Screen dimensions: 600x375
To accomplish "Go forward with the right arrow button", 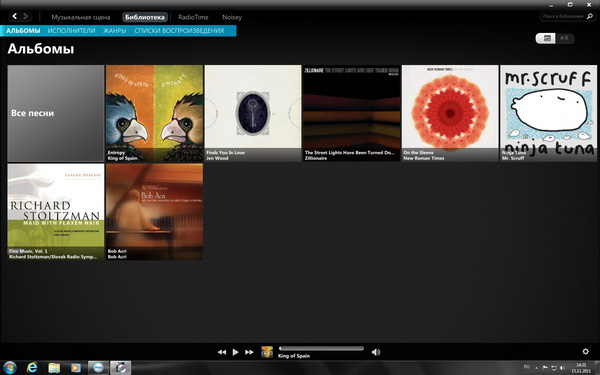I will tap(26, 16).
